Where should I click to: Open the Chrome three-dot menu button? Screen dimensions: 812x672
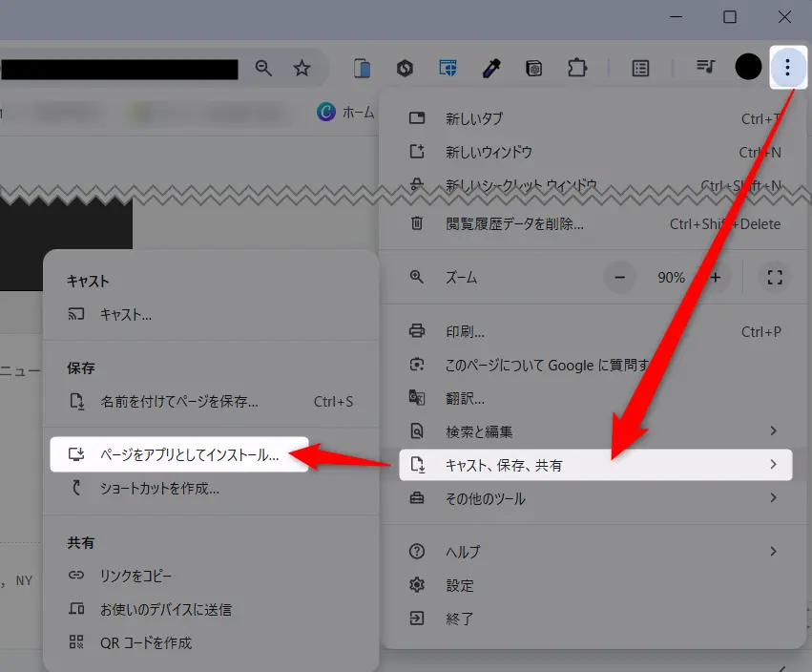coord(787,67)
